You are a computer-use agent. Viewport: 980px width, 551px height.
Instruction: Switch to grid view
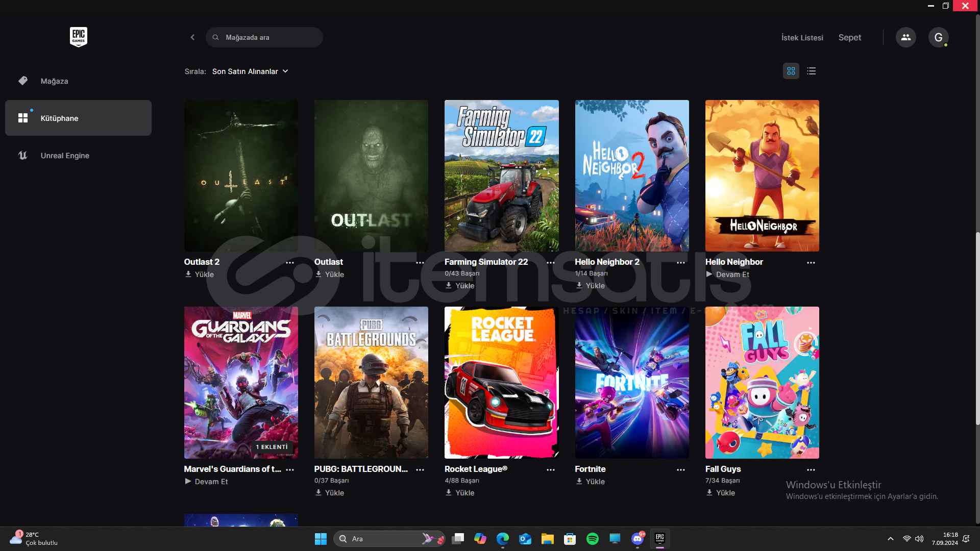point(791,71)
